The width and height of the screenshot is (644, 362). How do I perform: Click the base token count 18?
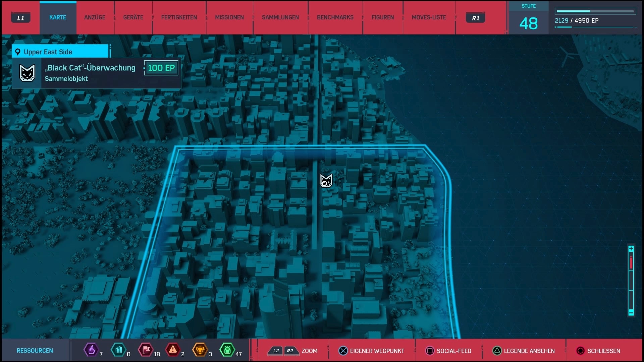157,354
